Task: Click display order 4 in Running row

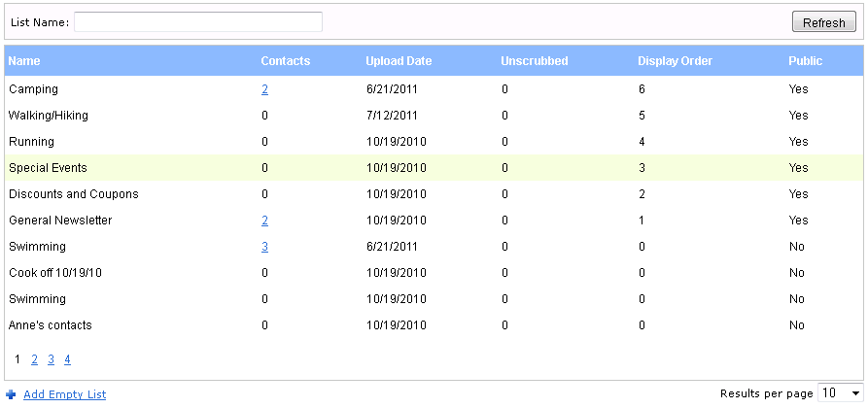Action: [642, 142]
